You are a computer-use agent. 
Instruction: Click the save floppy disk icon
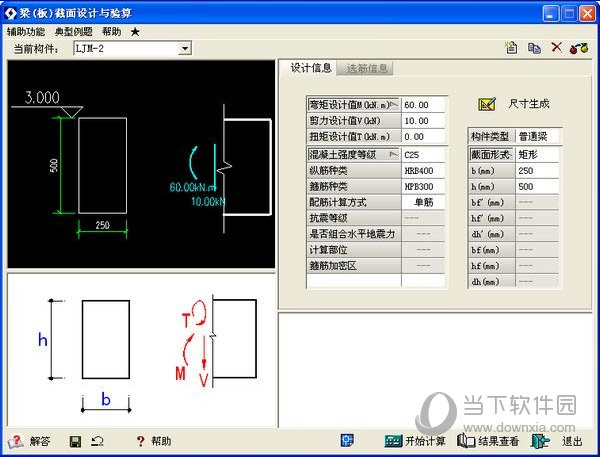[75, 441]
